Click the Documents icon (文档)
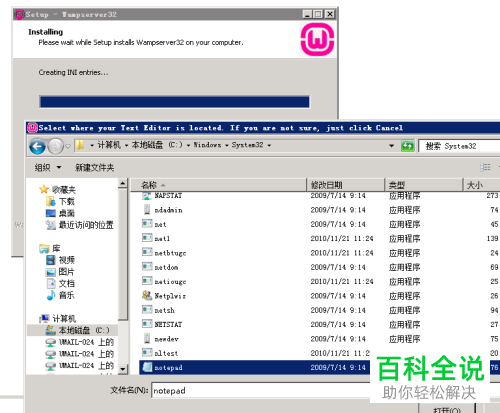The height and width of the screenshot is (413, 500). 51,283
